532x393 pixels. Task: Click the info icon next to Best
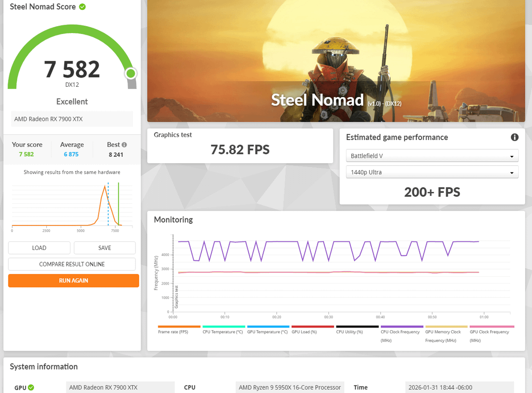(x=124, y=144)
